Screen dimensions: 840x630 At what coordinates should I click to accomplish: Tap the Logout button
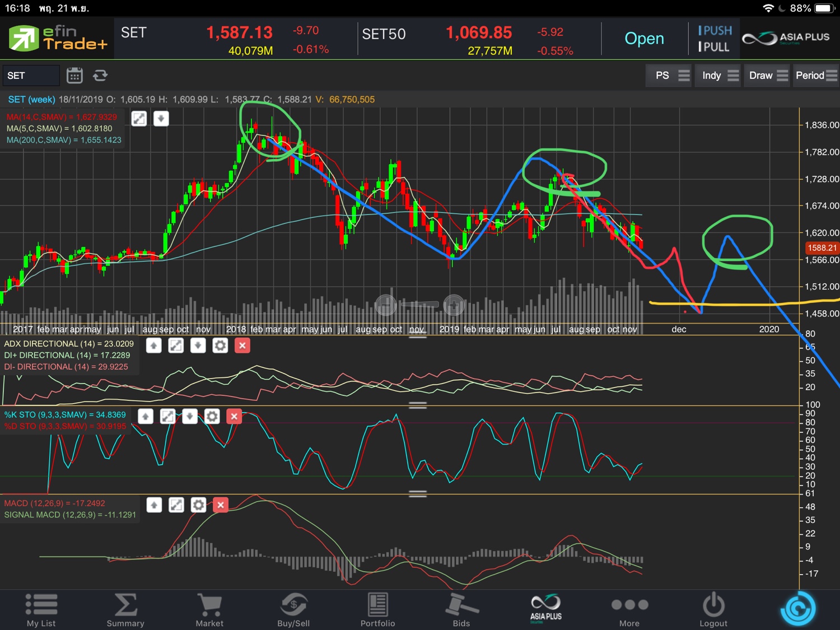[x=713, y=609]
